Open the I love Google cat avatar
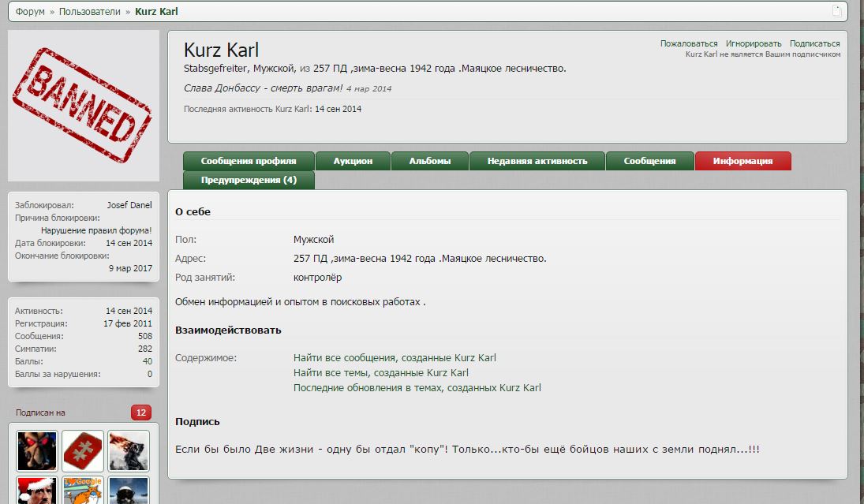The width and height of the screenshot is (864, 504). tap(83, 491)
